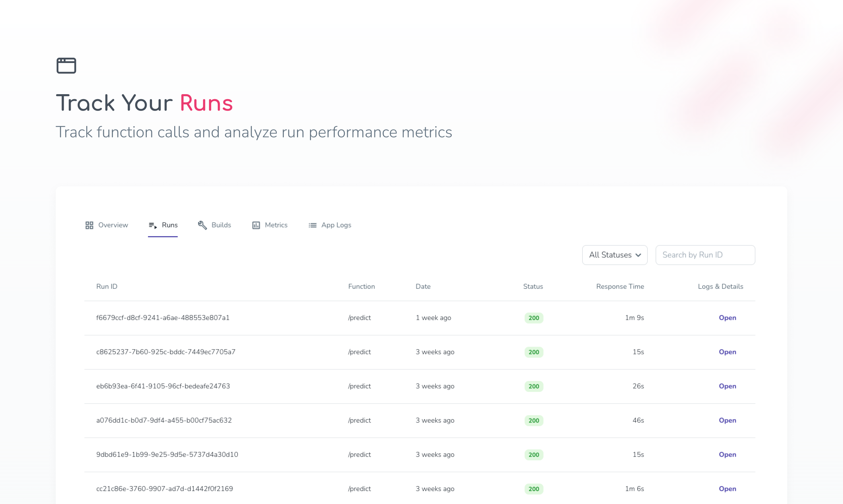Click the browser window icon above the heading
843x504 pixels.
(x=66, y=66)
